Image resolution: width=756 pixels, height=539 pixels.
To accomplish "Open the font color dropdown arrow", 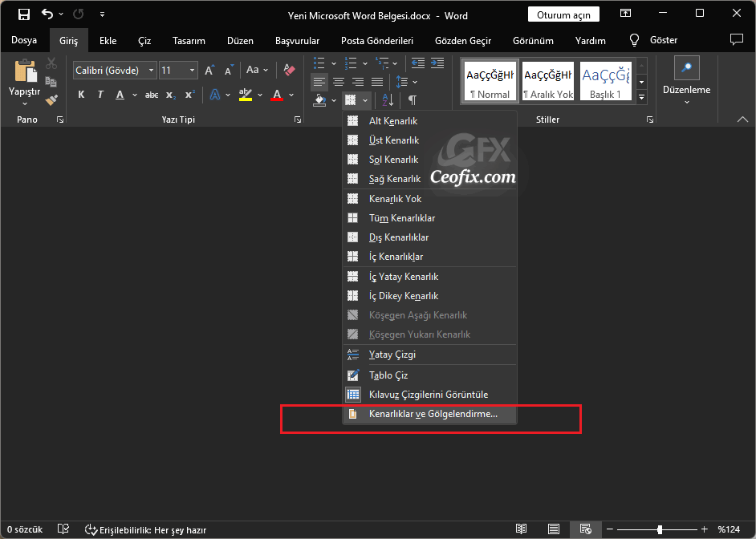I will 291,95.
